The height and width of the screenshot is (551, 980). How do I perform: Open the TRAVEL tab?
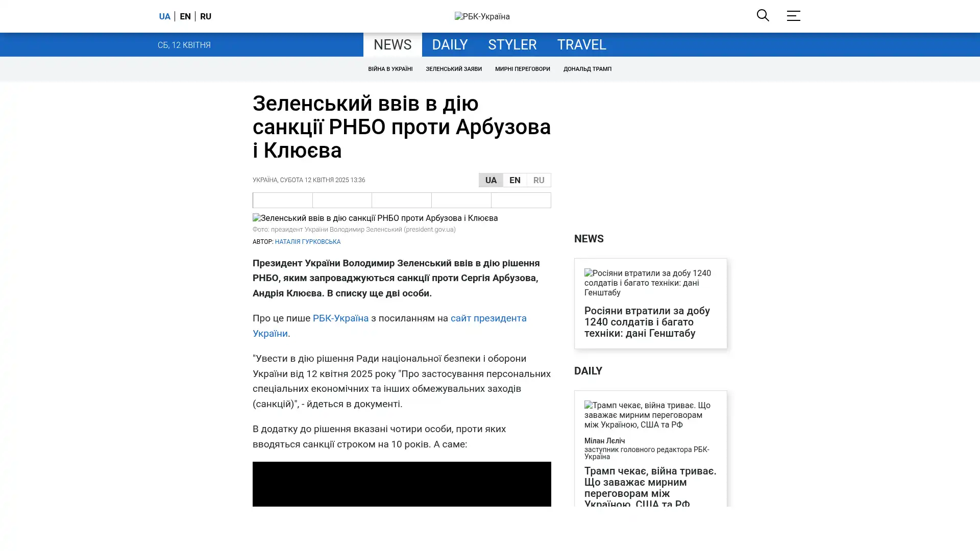pyautogui.click(x=581, y=44)
